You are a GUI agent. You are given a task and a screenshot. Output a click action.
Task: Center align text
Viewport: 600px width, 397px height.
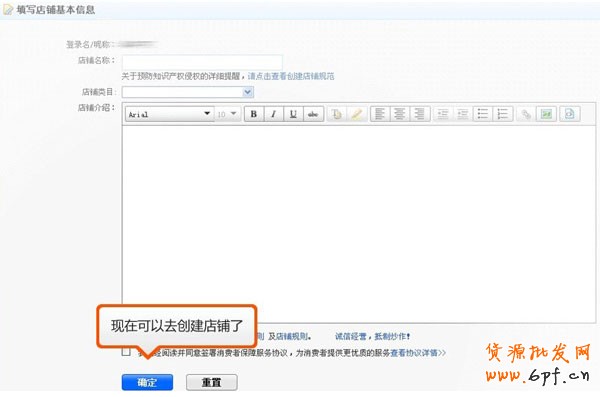[x=400, y=114]
